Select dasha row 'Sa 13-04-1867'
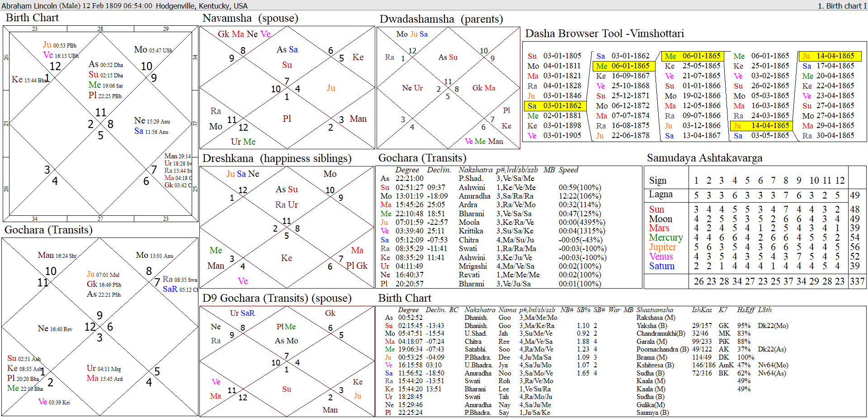This screenshot has height=418, width=868. pyautogui.click(x=693, y=136)
